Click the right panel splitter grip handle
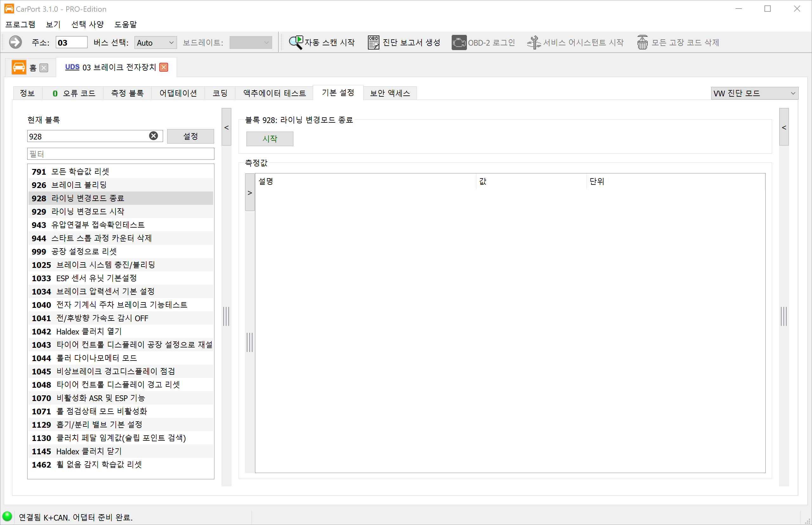Image resolution: width=812 pixels, height=525 pixels. [784, 316]
